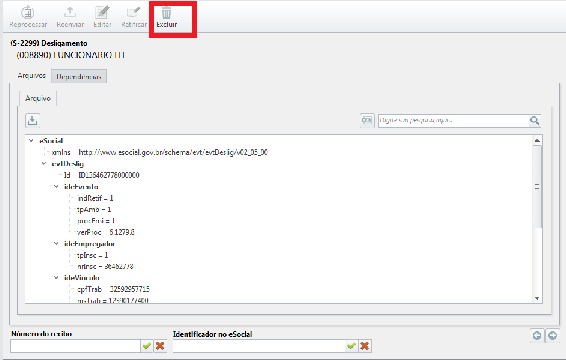566x360 pixels.
Task: Collapse the ideEvento tree node
Action: point(56,186)
